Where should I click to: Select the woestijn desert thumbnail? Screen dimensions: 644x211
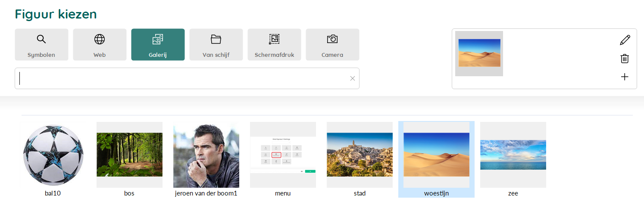point(436,159)
